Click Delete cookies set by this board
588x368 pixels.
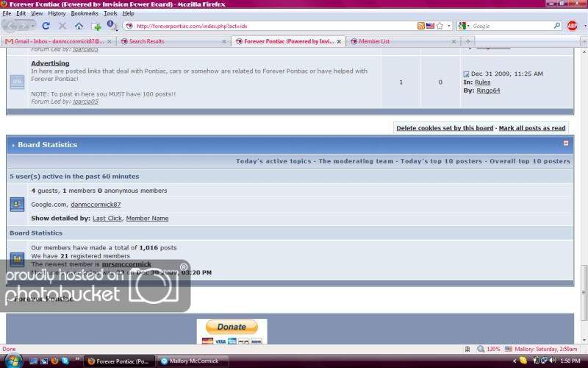point(445,128)
